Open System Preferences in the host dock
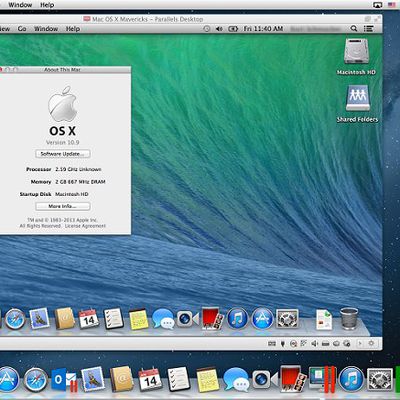The width and height of the screenshot is (400, 400). [380, 379]
